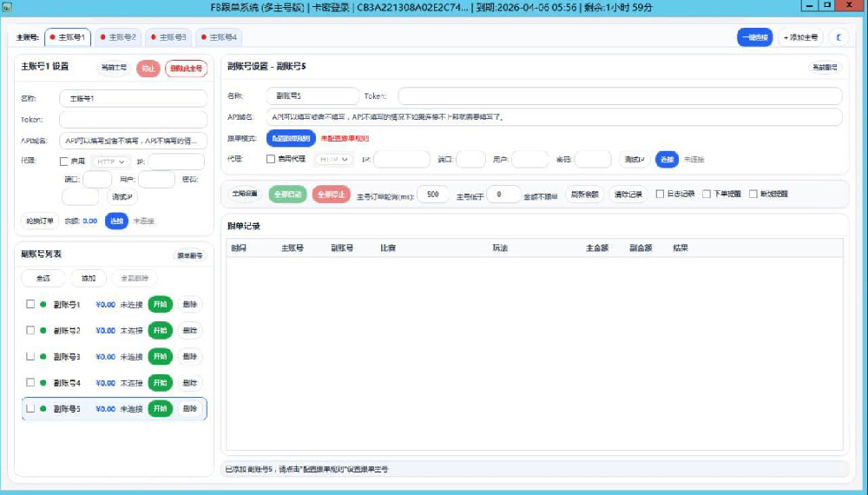Click the 删除此主号 button
The width and height of the screenshot is (868, 495).
pos(186,68)
